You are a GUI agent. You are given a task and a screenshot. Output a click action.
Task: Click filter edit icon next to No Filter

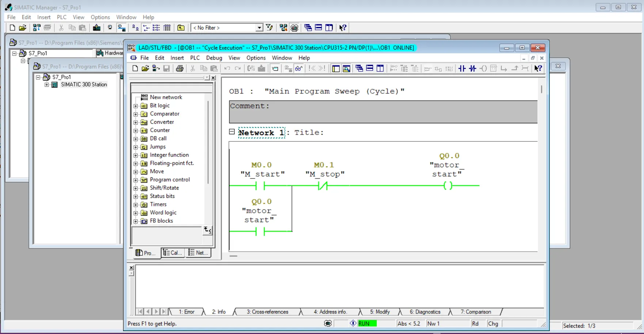(269, 28)
